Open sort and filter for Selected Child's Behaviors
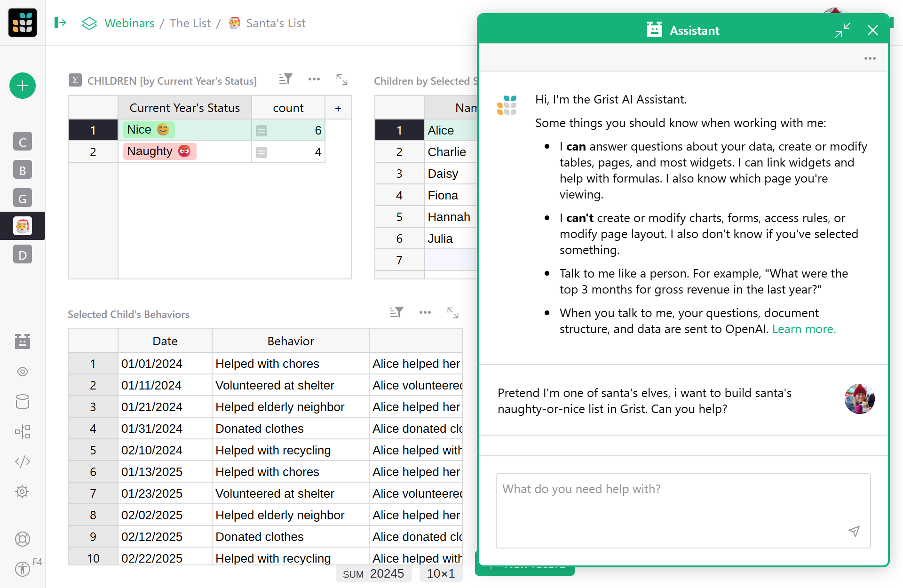 (396, 313)
